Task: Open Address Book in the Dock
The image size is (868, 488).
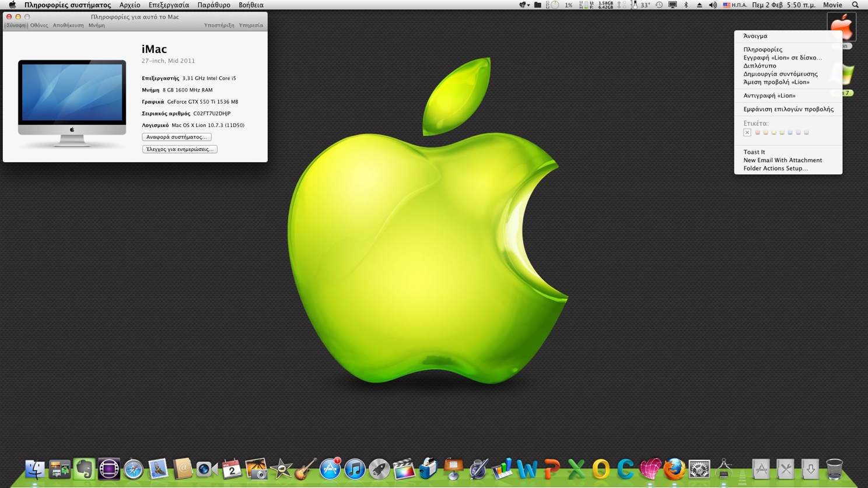Action: [183, 469]
